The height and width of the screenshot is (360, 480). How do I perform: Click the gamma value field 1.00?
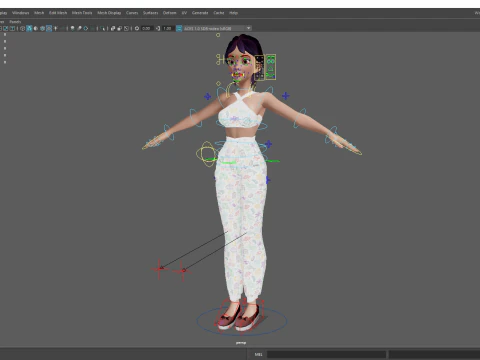(x=168, y=28)
